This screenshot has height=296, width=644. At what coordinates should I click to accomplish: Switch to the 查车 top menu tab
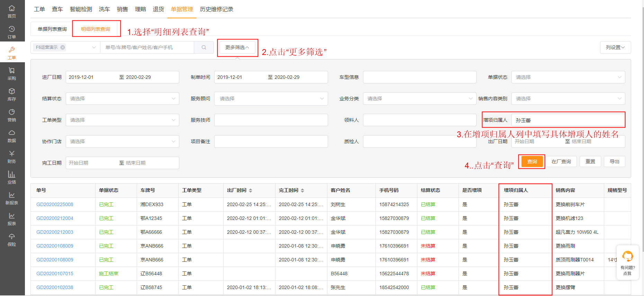(57, 9)
